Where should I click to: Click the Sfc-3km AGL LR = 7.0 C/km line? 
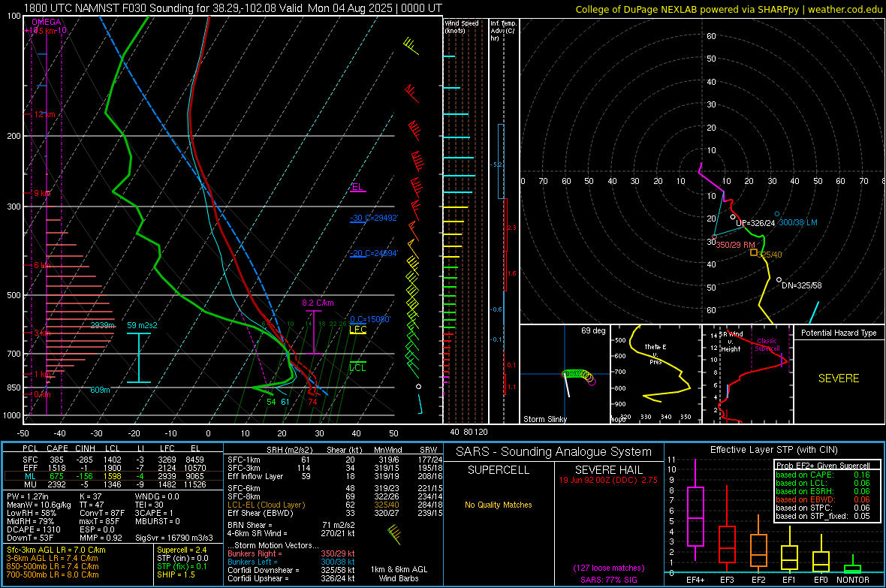pyautogui.click(x=56, y=550)
